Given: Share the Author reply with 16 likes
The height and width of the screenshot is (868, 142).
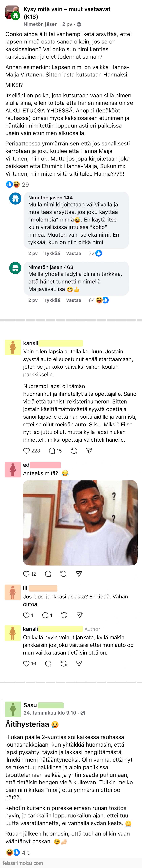Looking at the screenshot, I should pos(79,664).
